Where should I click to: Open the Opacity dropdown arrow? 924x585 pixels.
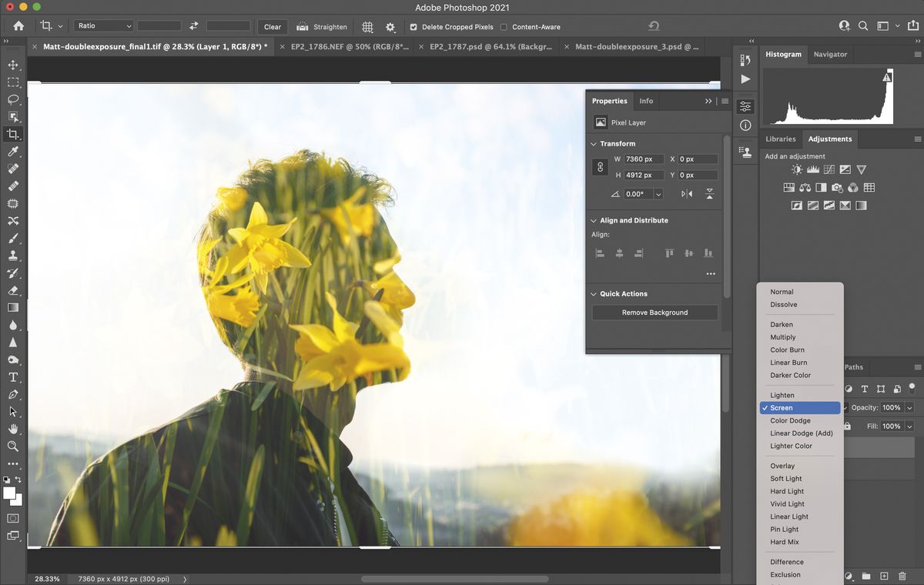click(909, 407)
